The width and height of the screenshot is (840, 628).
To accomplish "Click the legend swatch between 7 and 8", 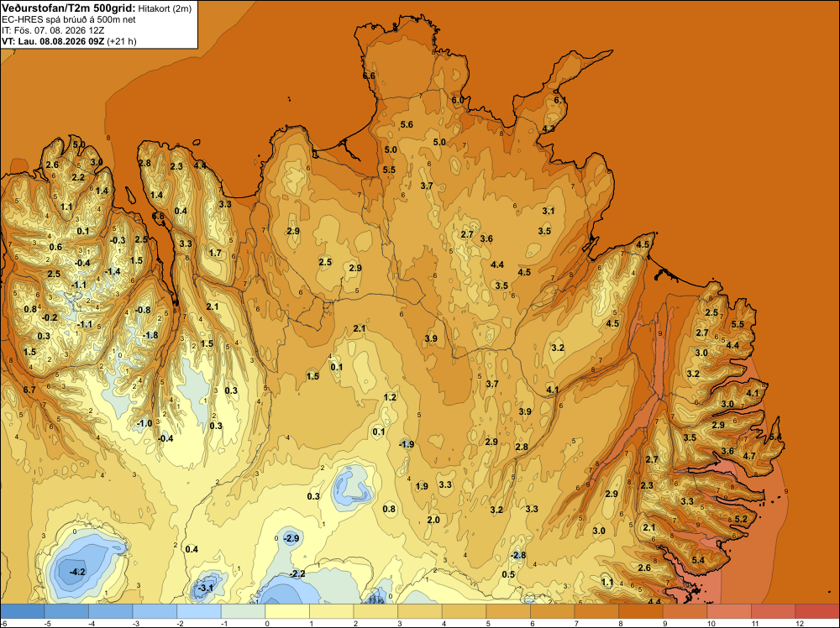I will tap(596, 611).
